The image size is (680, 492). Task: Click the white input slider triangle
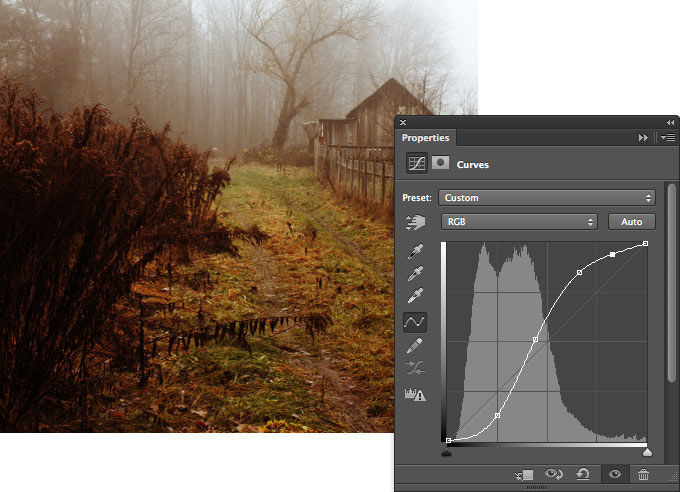647,453
